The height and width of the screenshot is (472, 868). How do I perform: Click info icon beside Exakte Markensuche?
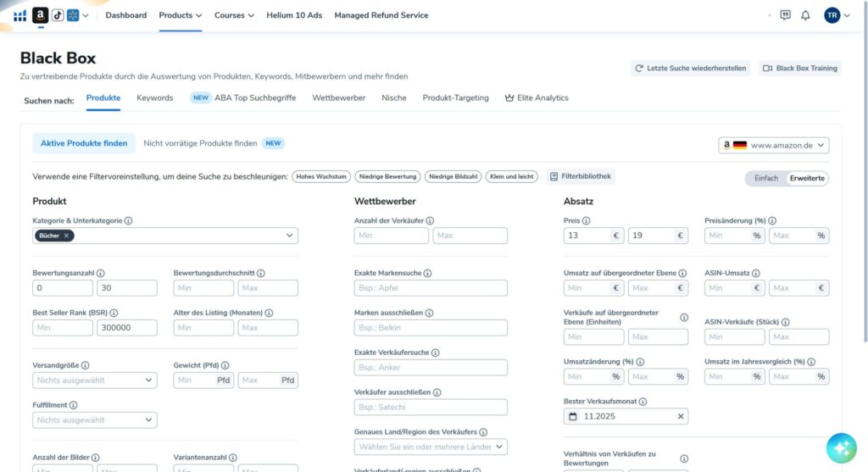(x=427, y=274)
